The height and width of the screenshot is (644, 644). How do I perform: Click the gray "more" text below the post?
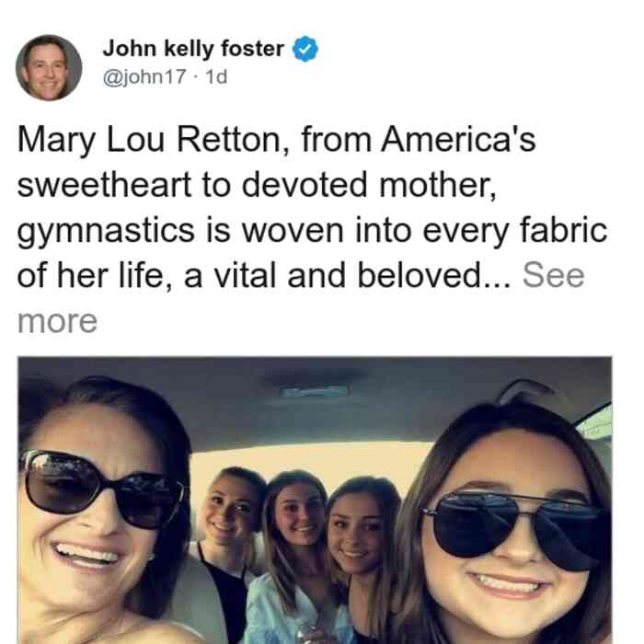(x=57, y=321)
